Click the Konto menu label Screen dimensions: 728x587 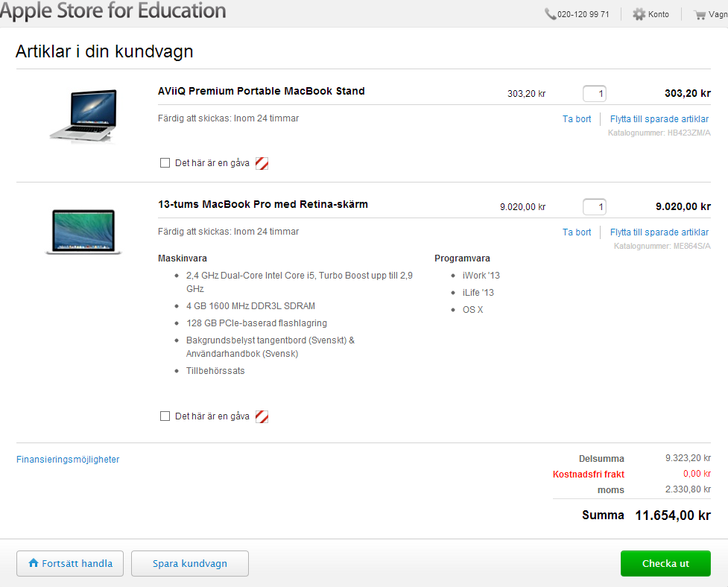(659, 14)
